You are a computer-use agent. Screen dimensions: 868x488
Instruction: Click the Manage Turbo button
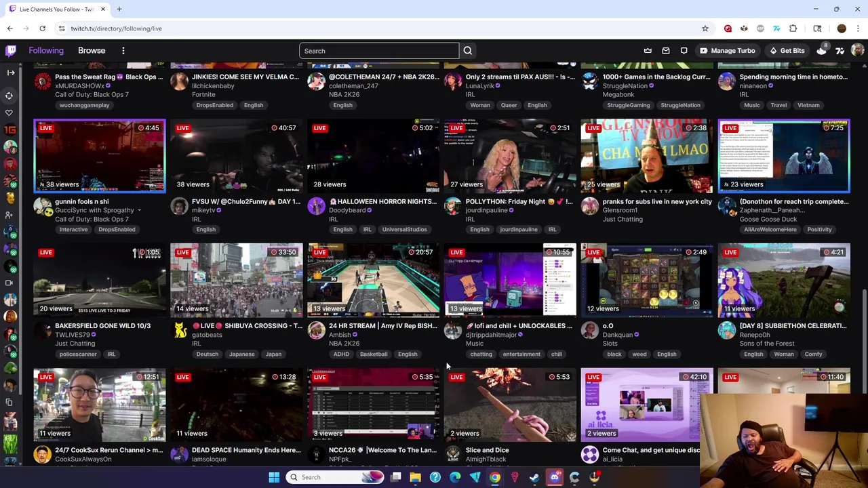point(728,51)
